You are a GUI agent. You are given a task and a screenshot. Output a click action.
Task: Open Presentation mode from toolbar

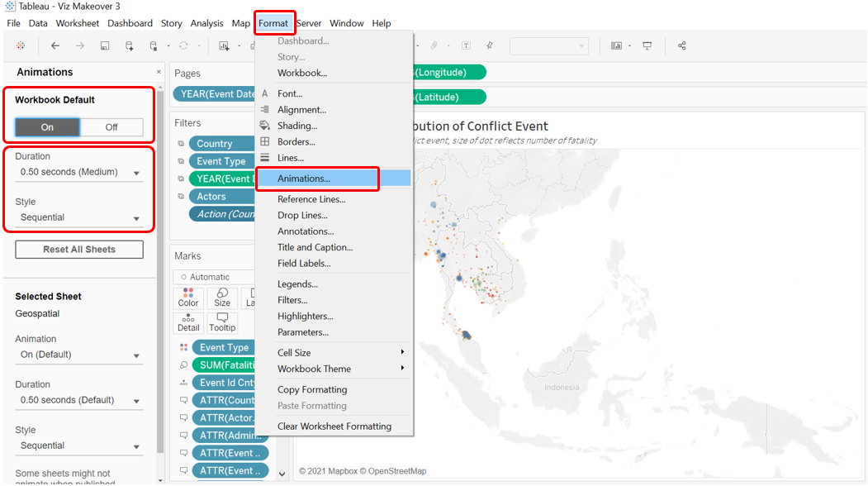pos(647,46)
